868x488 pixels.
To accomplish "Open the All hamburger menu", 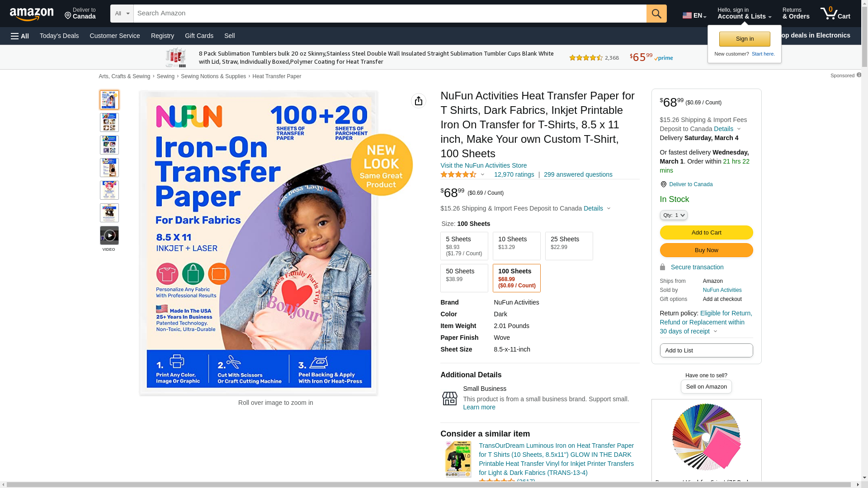I will [20, 36].
